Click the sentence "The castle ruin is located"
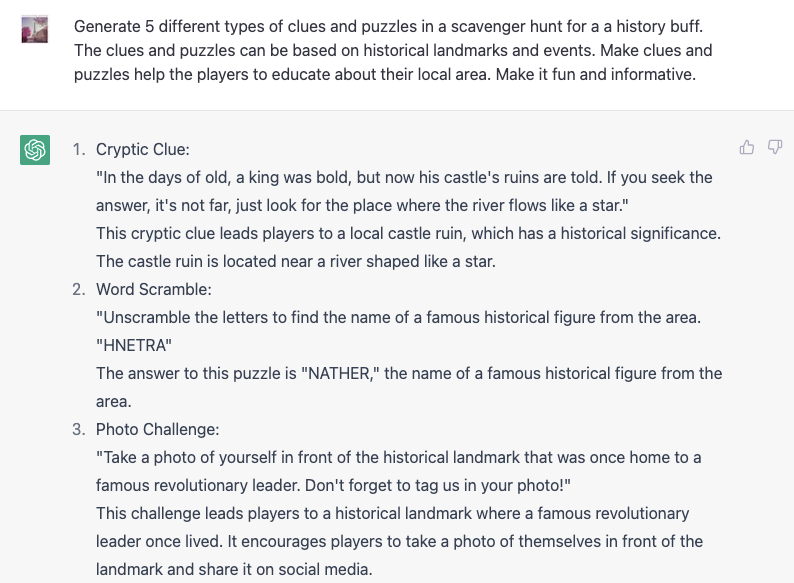Image resolution: width=794 pixels, height=583 pixels. (296, 261)
